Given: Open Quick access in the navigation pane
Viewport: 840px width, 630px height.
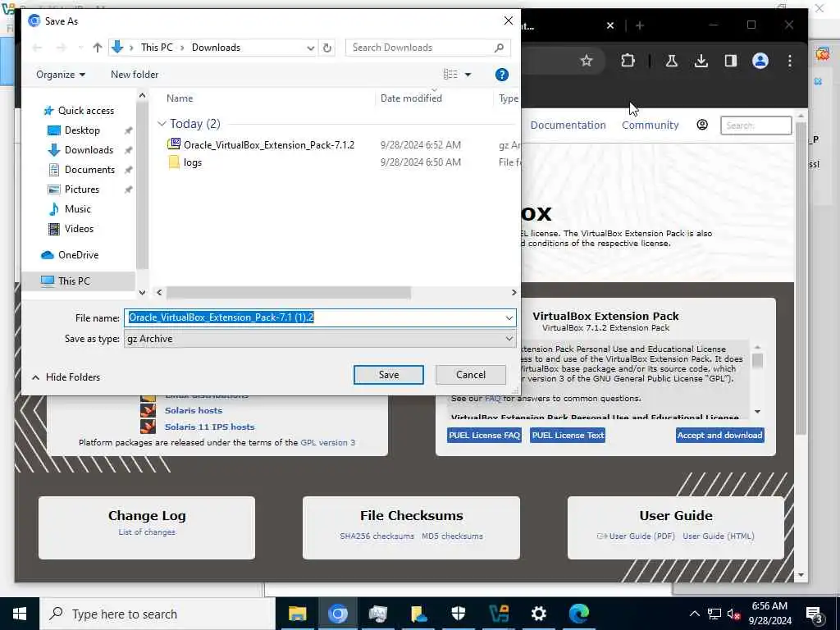Looking at the screenshot, I should (x=85, y=111).
